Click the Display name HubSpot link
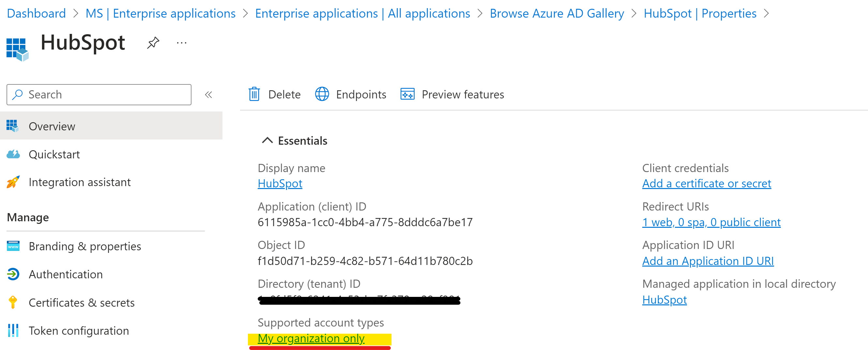868x350 pixels. coord(280,183)
